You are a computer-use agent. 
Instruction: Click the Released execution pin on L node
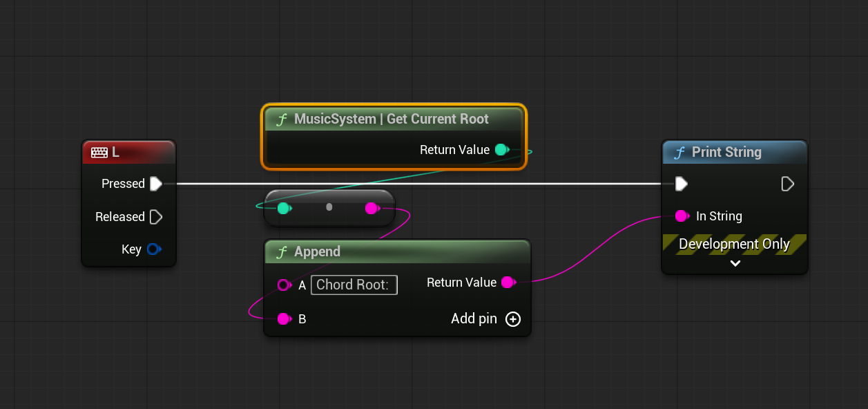156,217
